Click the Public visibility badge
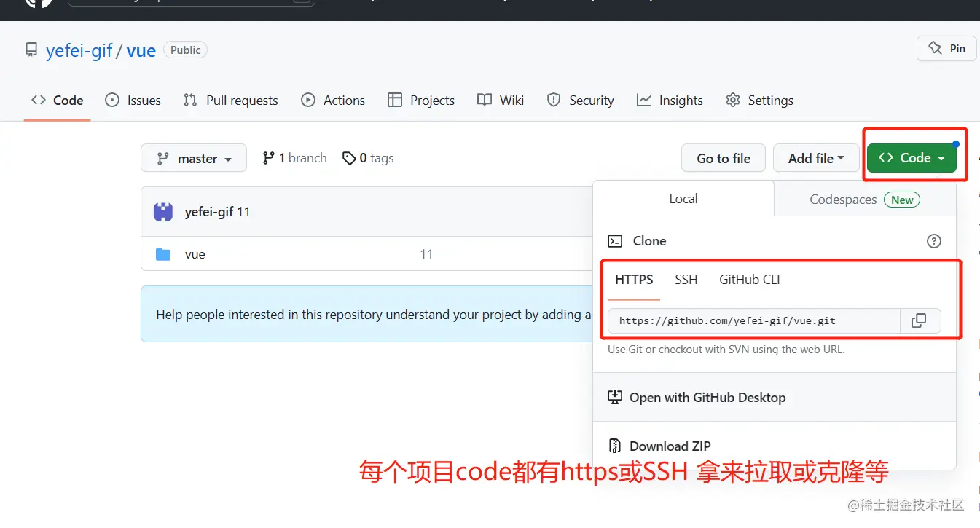 point(186,50)
